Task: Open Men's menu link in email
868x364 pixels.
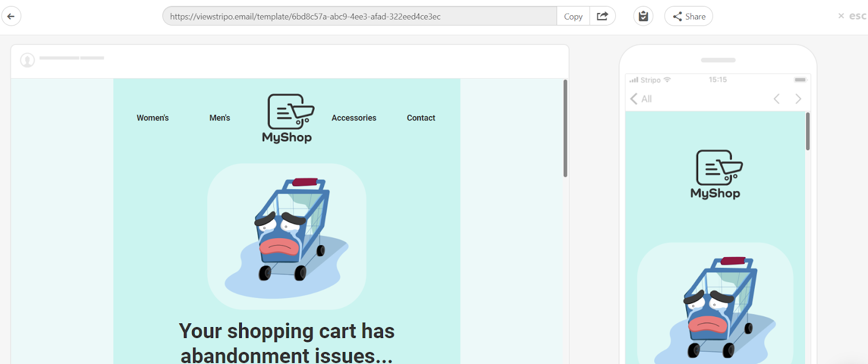Action: 220,118
